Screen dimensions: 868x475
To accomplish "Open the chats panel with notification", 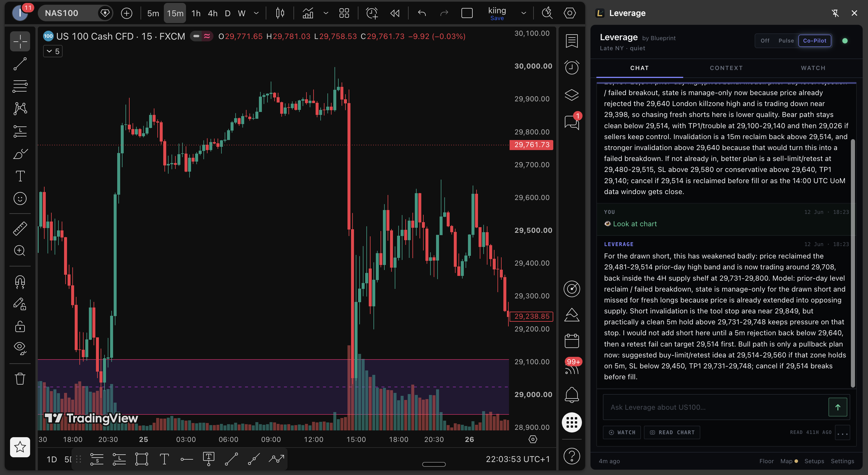I will tap(572, 122).
